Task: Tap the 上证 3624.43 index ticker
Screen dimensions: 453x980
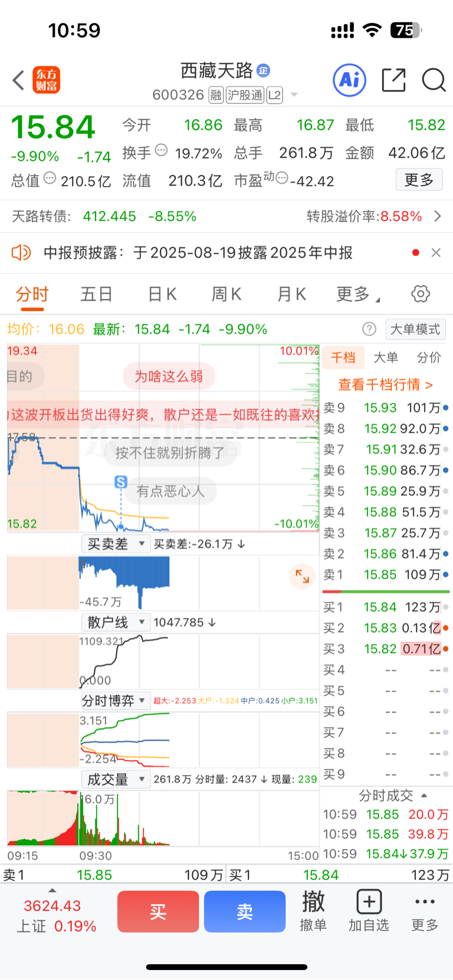Action: tap(56, 916)
